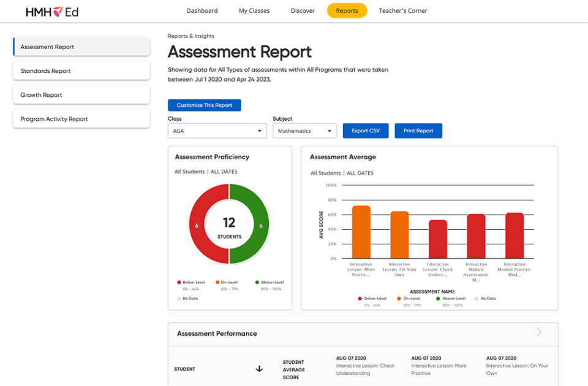The width and height of the screenshot is (588, 386).
Task: Click Below-Level legend dot in Assessment Average
Action: [360, 298]
